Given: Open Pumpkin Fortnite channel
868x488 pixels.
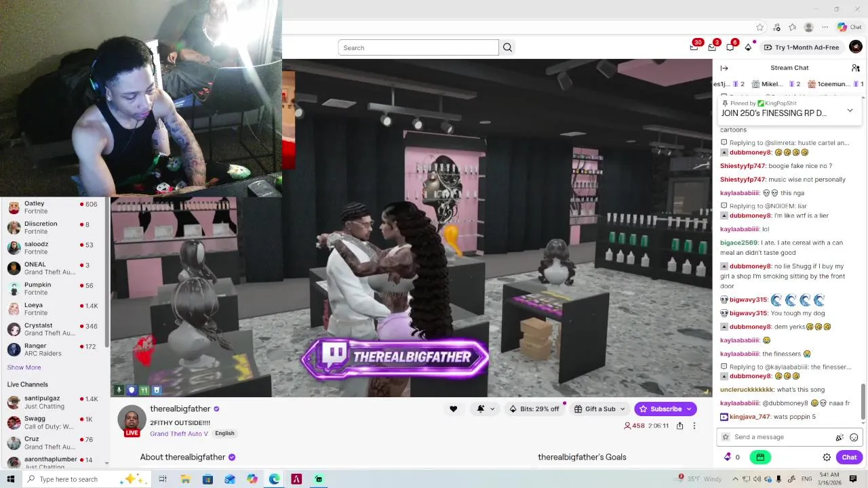Looking at the screenshot, I should 54,289.
